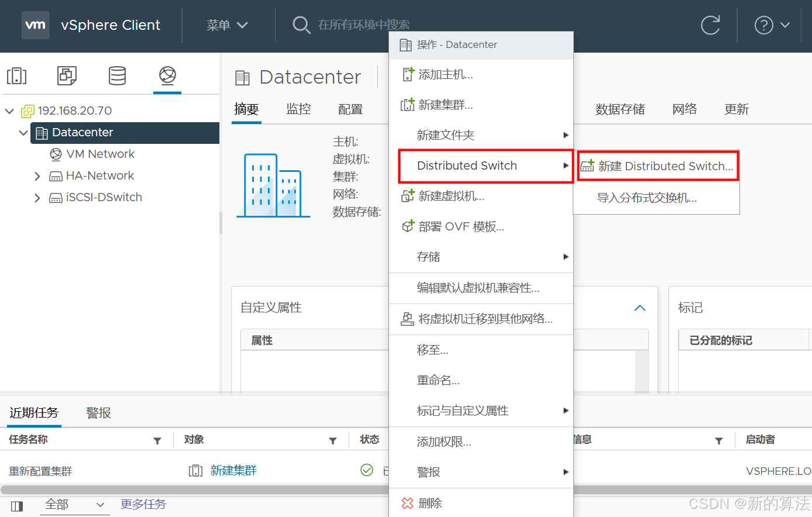The width and height of the screenshot is (812, 517).
Task: Open the 存储 submenu
Action: pos(481,257)
